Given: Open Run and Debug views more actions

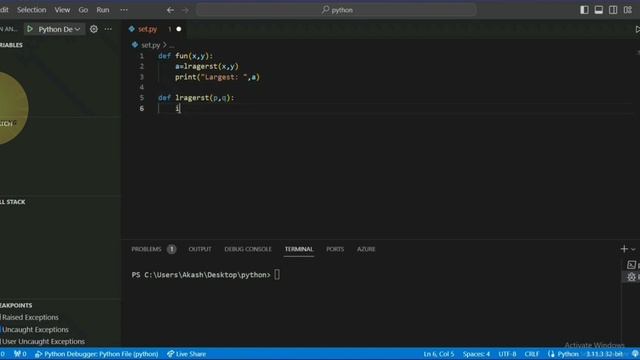Looking at the screenshot, I should (108, 29).
